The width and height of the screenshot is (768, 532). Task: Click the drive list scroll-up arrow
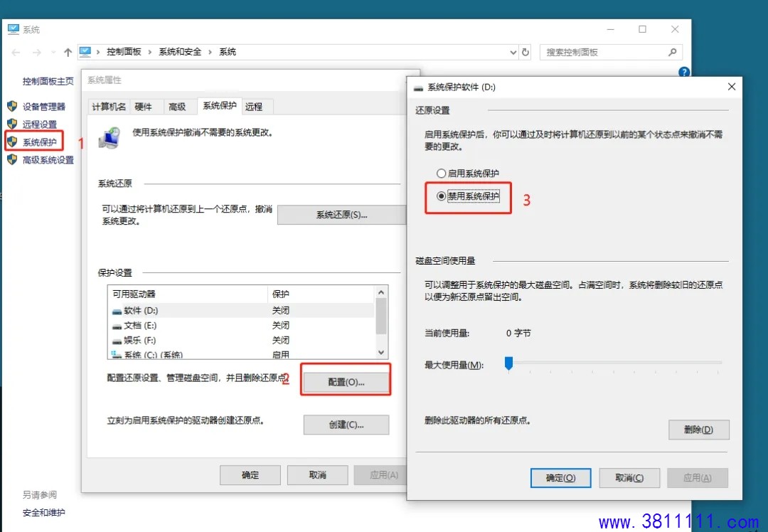(x=381, y=292)
